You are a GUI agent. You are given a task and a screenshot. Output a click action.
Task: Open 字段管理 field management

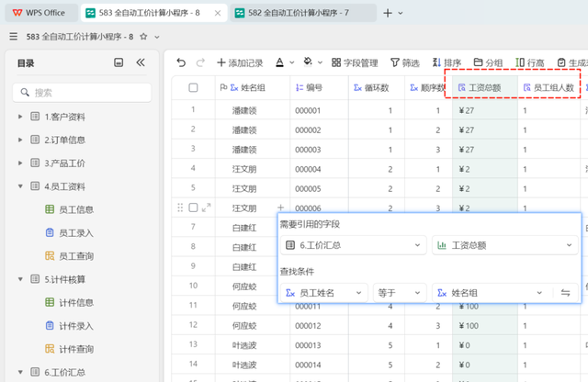355,63
